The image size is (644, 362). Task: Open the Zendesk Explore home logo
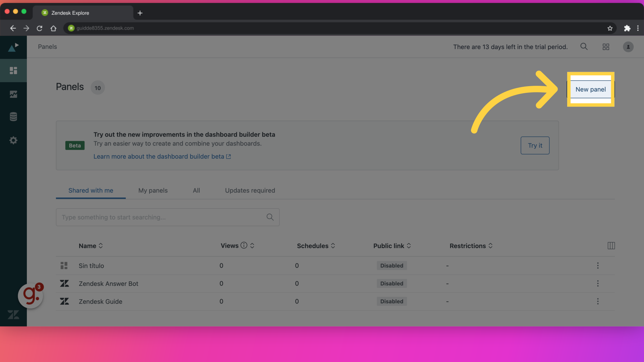click(13, 47)
